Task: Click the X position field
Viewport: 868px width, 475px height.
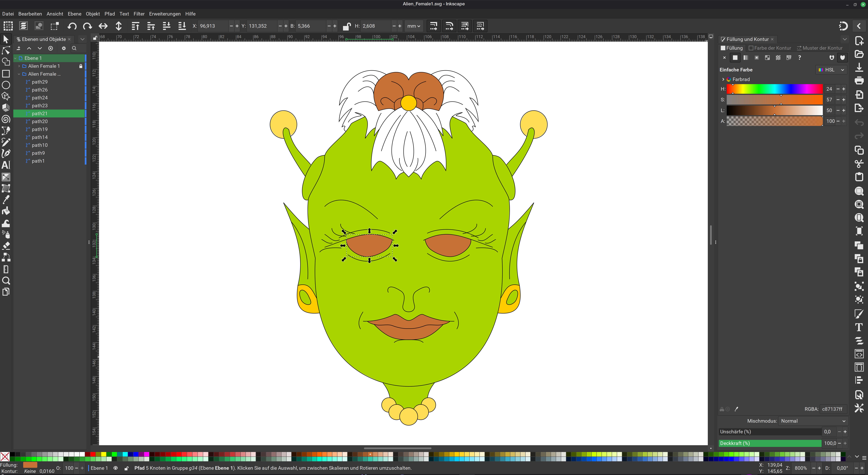Action: click(x=213, y=26)
